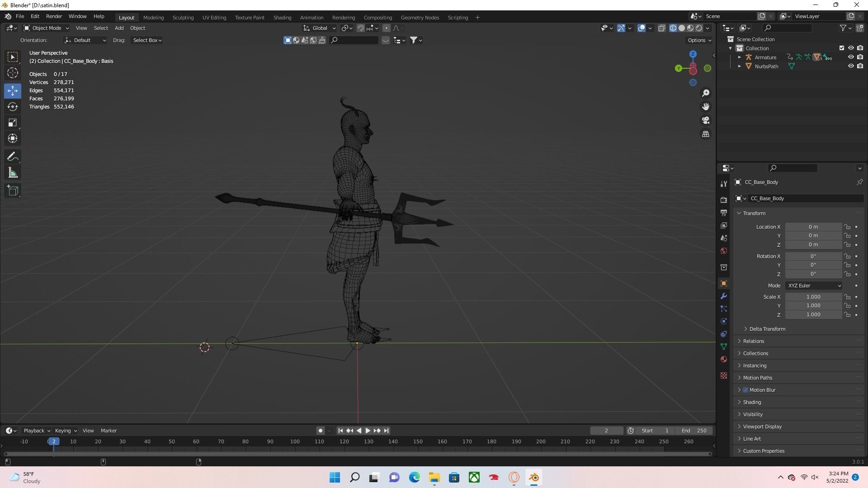
Task: Click the Windows Start button
Action: click(x=335, y=477)
